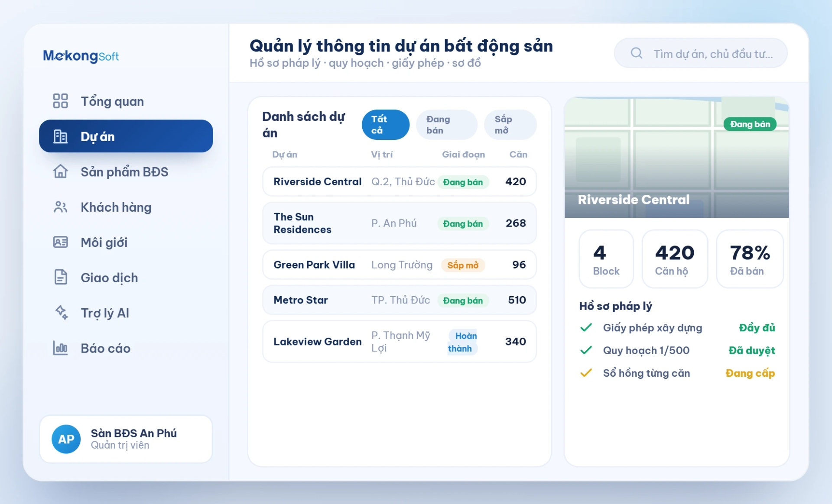Image resolution: width=832 pixels, height=504 pixels.
Task: Click yellow checkmark beside Sổ hồng từng căn
Action: pos(586,373)
